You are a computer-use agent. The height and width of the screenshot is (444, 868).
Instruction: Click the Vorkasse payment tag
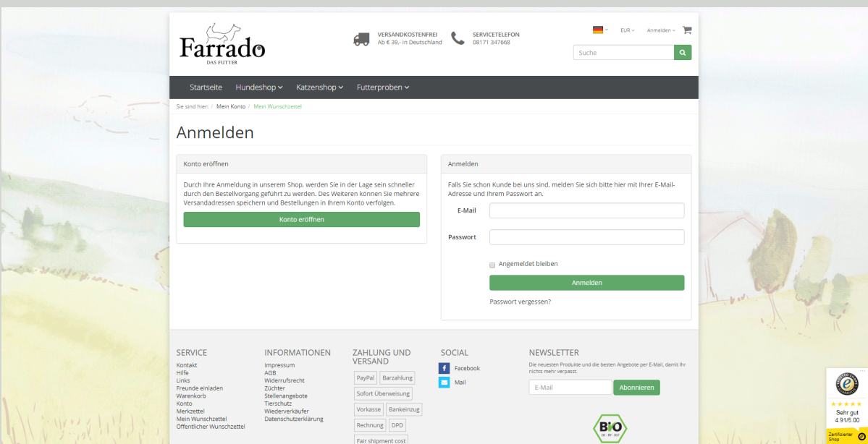pos(368,410)
